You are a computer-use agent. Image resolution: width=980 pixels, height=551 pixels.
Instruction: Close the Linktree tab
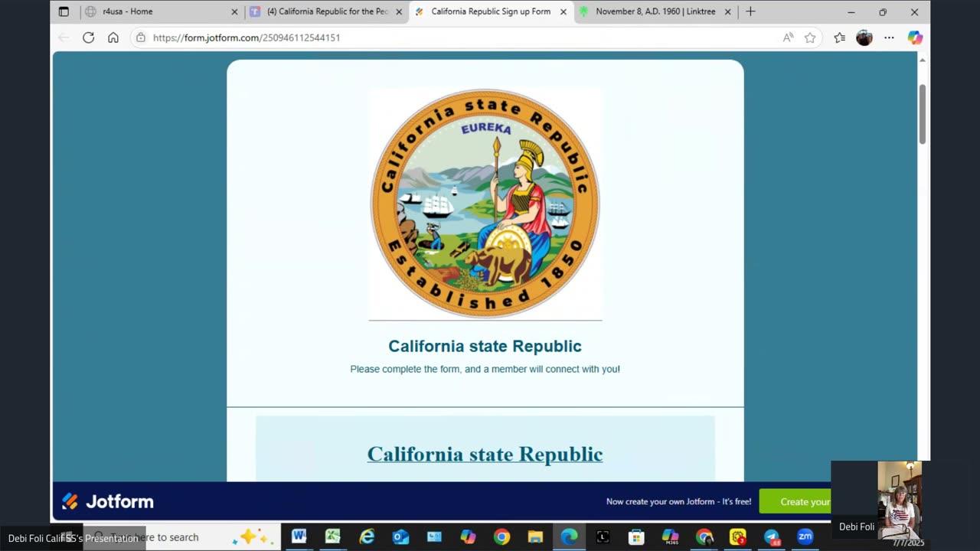[x=727, y=11]
